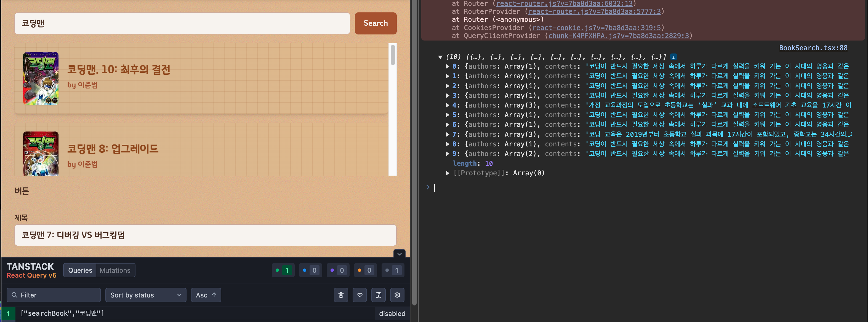The width and height of the screenshot is (868, 322).
Task: Collapse the logged 10-item array
Action: coord(440,57)
